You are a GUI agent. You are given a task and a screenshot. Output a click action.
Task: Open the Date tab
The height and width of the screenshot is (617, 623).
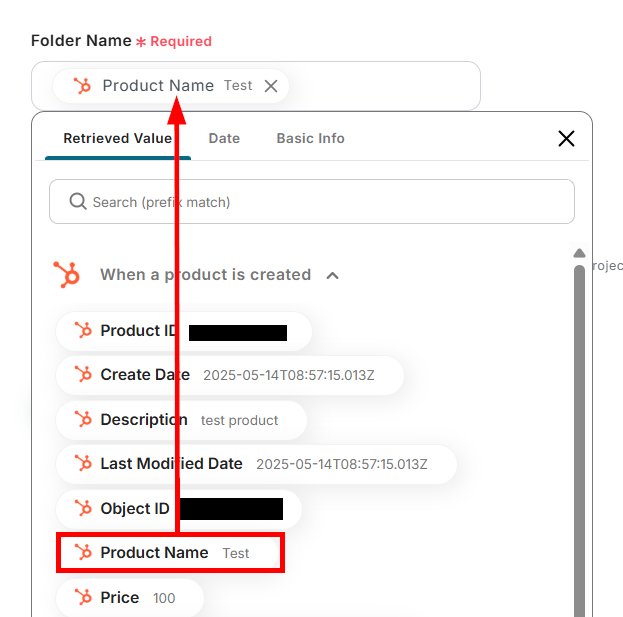(x=224, y=138)
